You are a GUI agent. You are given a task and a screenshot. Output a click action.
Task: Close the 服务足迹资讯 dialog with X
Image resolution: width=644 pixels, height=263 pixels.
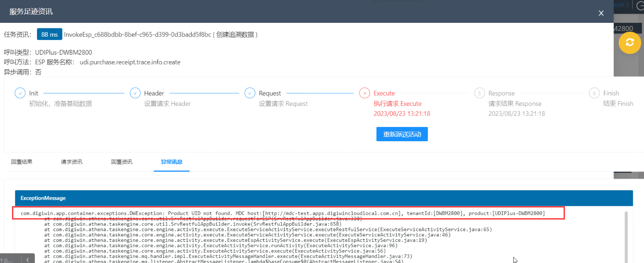pyautogui.click(x=601, y=13)
